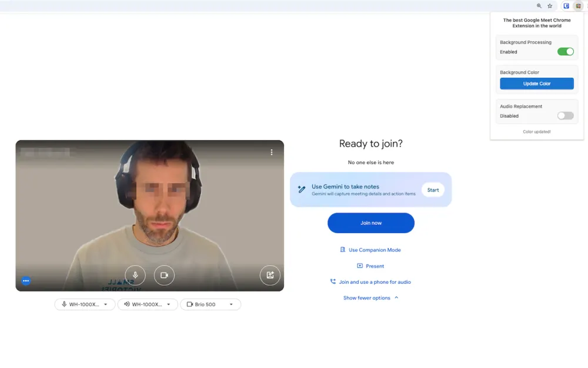The height and width of the screenshot is (368, 588).
Task: Click the Gemini pencil sparkle icon
Action: [302, 189]
